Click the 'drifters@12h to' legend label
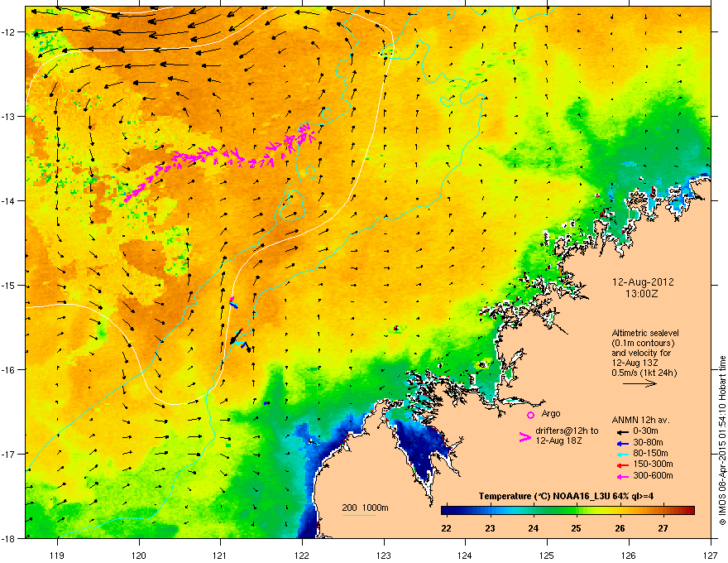The image size is (728, 563). 567,431
